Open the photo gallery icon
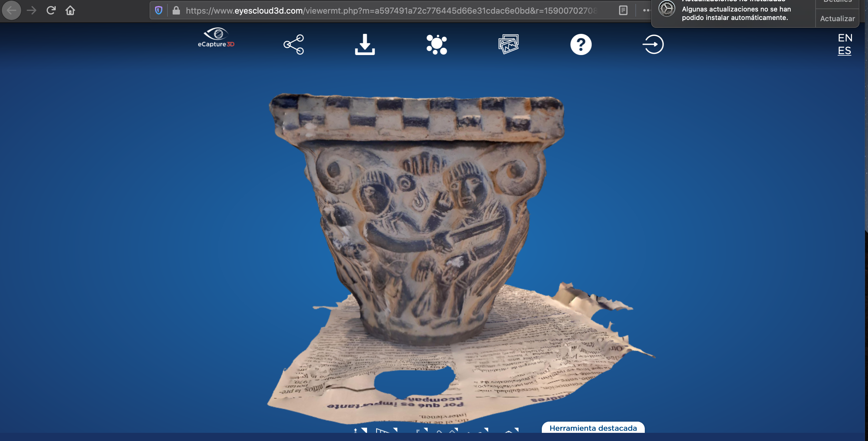Screen dimensions: 868x441 (x=509, y=44)
